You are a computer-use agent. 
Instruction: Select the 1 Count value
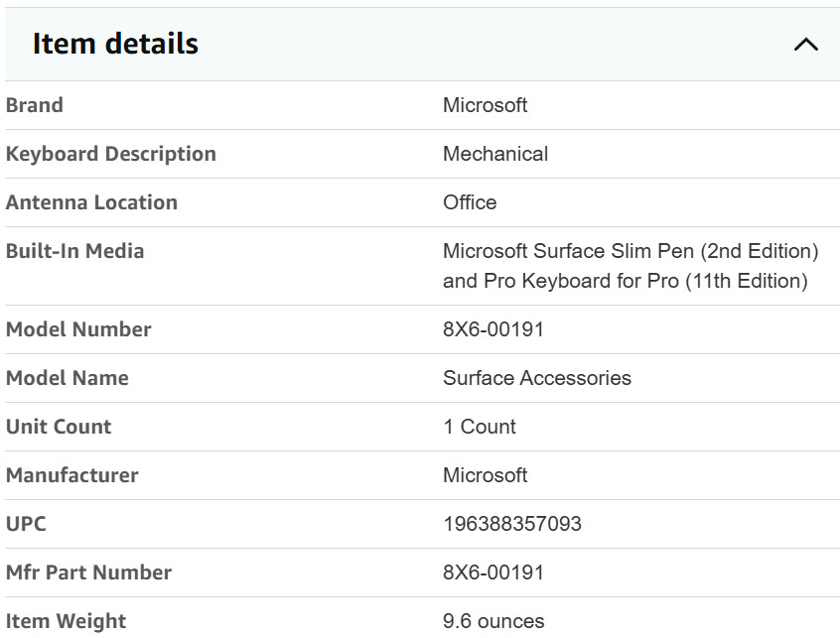pos(480,427)
